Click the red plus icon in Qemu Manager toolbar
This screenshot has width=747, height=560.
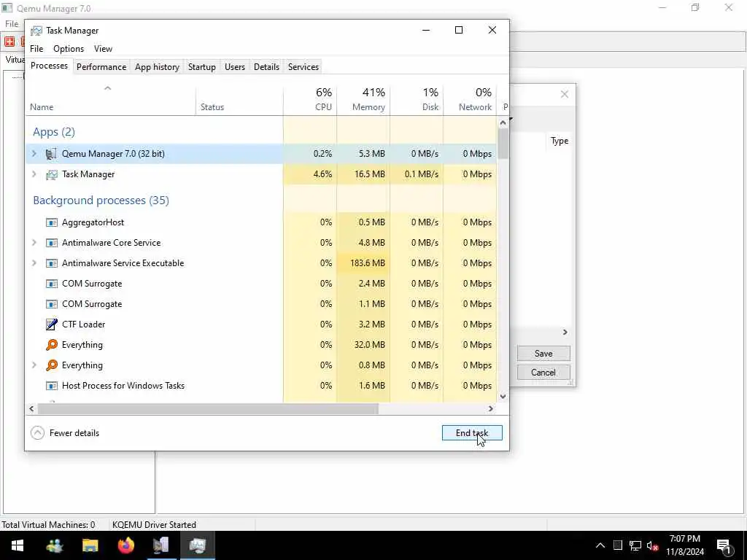point(9,42)
